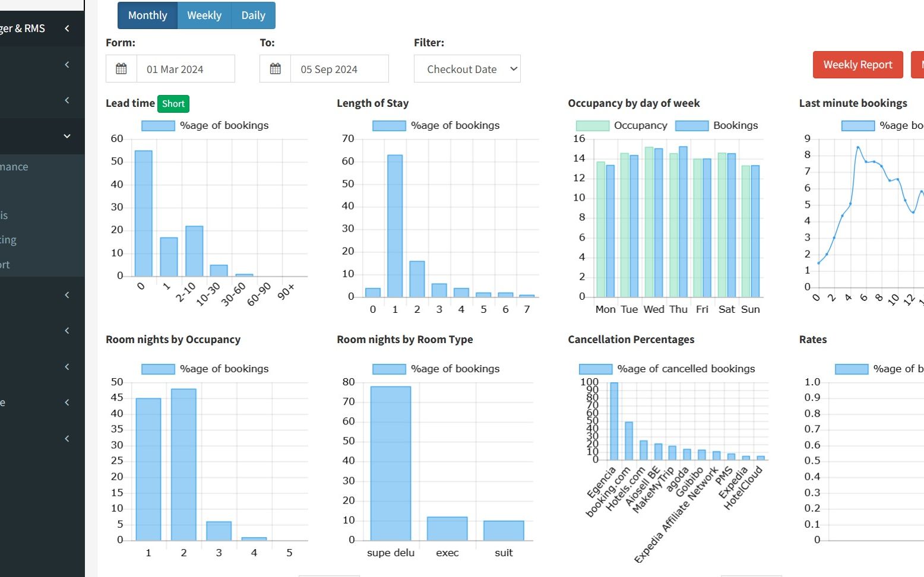Screen dimensions: 924x577
Task: Open sidebar item ending in 'mance'
Action: click(x=14, y=167)
